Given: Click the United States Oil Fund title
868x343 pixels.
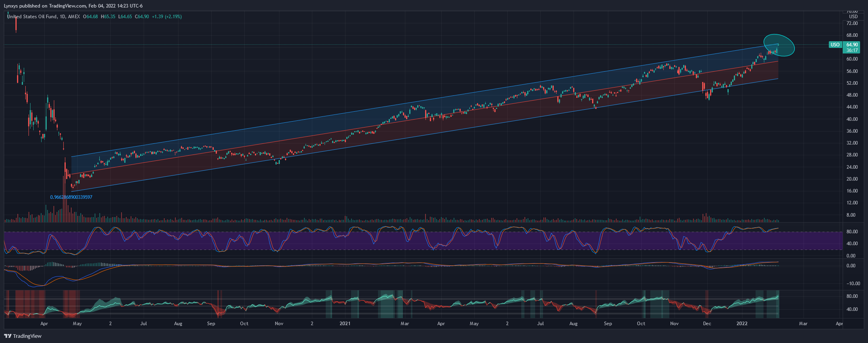Looking at the screenshot, I should click(32, 17).
